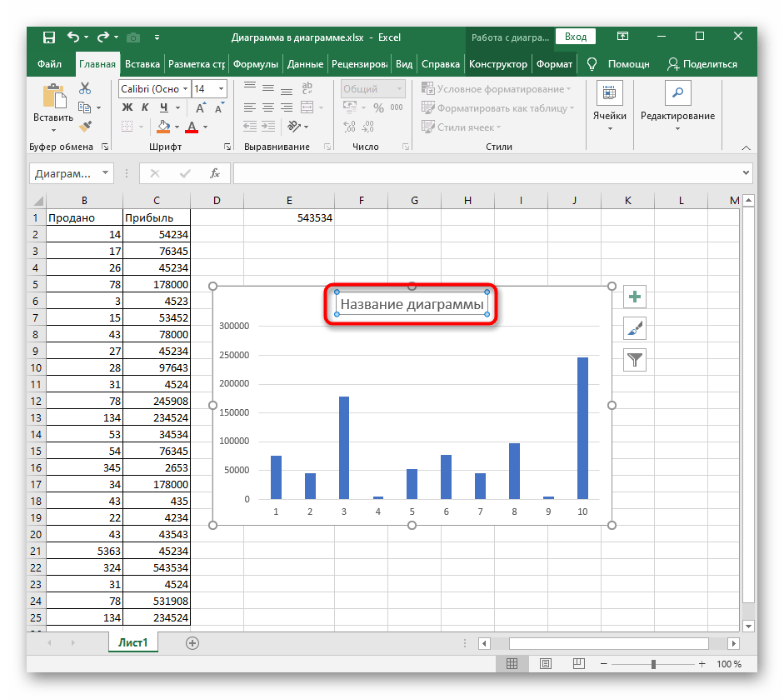Open Chart Filters funnel button
The width and height of the screenshot is (784, 699).
click(x=635, y=360)
